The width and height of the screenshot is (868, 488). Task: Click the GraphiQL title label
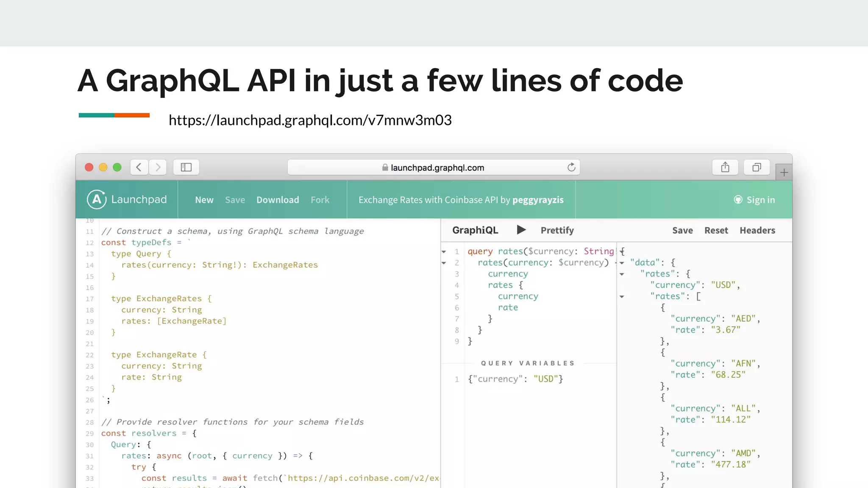[x=475, y=230]
